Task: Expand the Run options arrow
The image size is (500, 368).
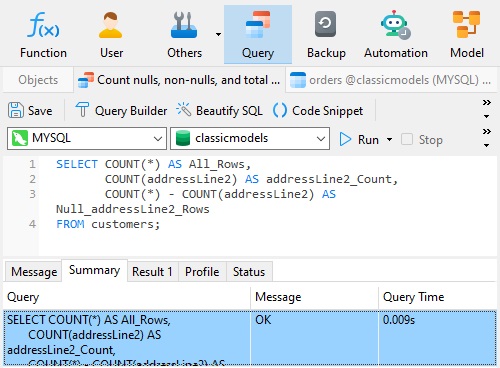Action: coord(389,139)
